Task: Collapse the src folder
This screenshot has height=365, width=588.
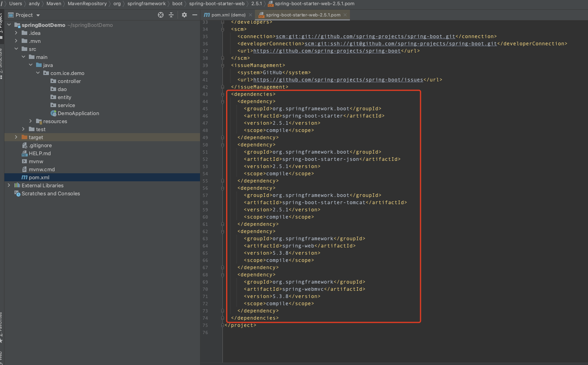Action: (16, 49)
